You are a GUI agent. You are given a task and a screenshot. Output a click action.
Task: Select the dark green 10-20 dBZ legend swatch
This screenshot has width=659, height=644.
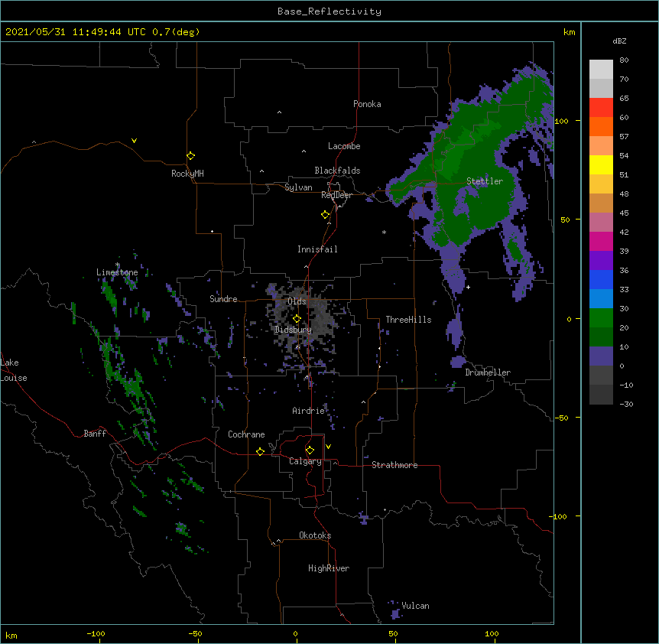tap(601, 337)
